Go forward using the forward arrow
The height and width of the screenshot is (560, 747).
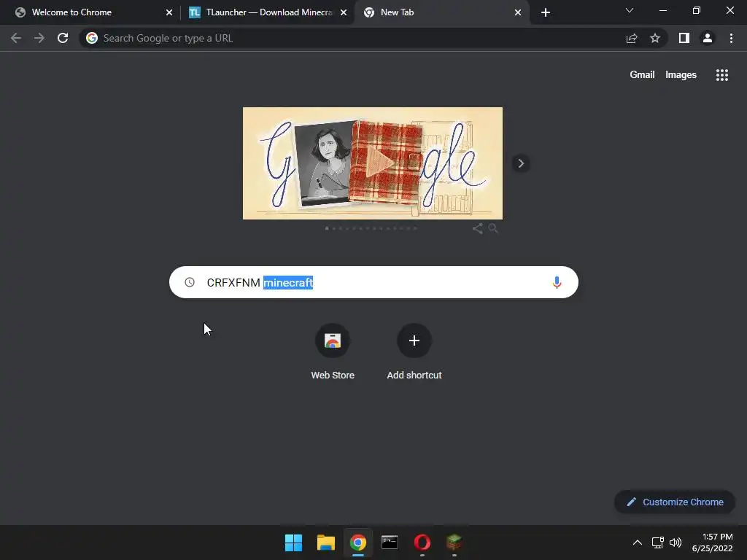click(39, 38)
